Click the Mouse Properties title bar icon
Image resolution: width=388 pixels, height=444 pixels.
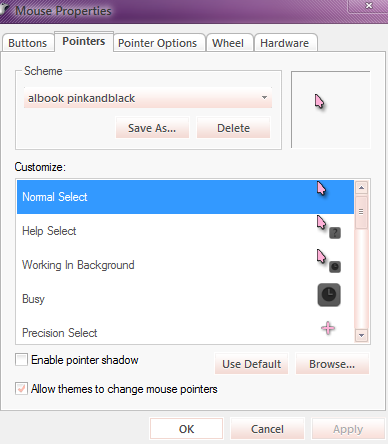[x=4, y=10]
